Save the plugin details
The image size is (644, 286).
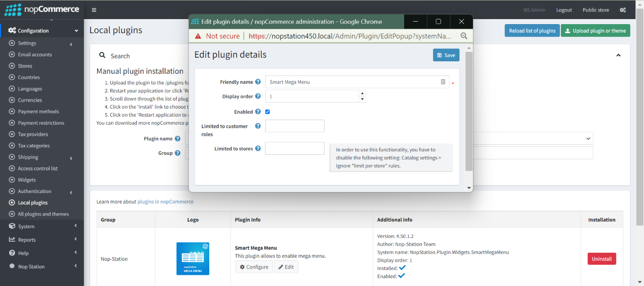pos(446,55)
